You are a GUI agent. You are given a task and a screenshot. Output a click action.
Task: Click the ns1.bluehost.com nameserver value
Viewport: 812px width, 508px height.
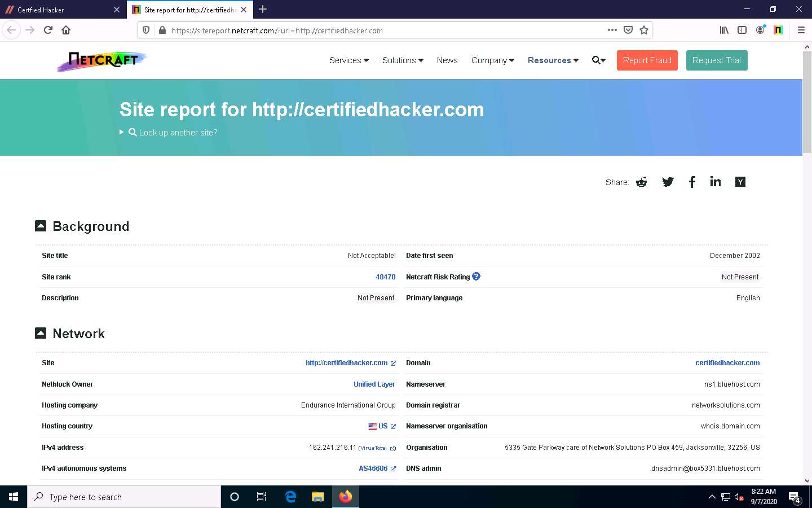(x=732, y=384)
